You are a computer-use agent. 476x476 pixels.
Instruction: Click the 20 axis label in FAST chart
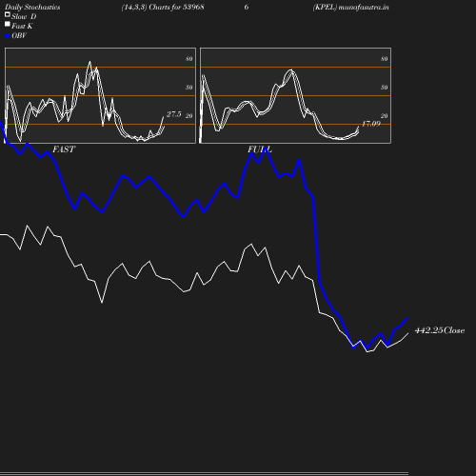pos(189,116)
